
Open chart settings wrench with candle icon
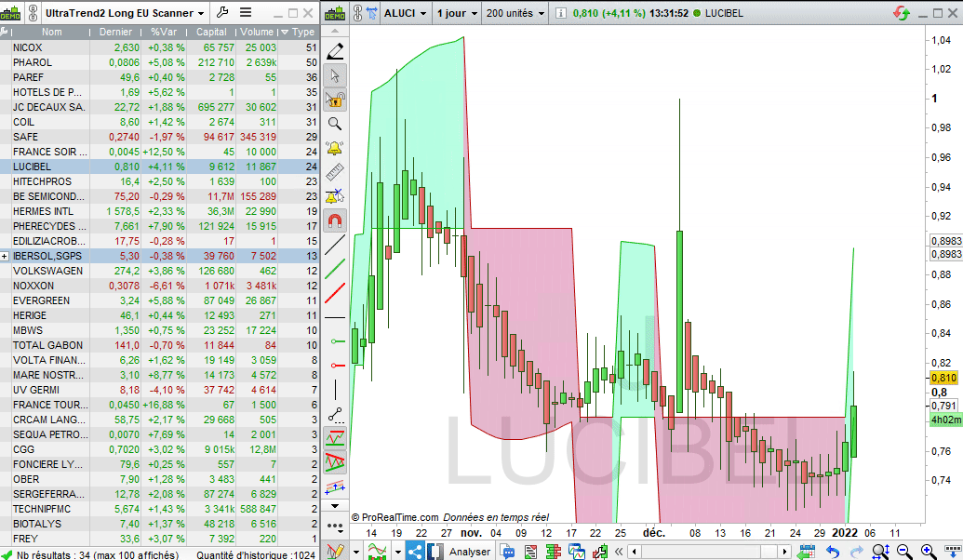(x=599, y=552)
